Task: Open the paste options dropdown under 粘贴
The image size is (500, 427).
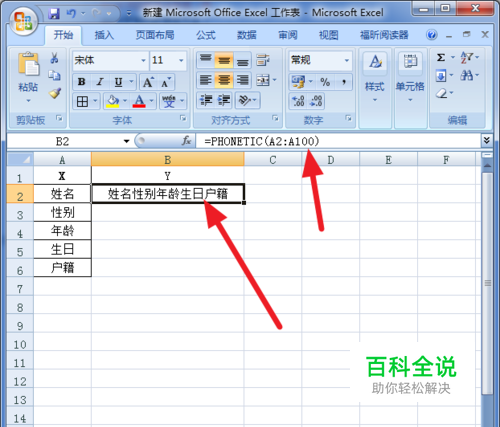Action: 28,101
